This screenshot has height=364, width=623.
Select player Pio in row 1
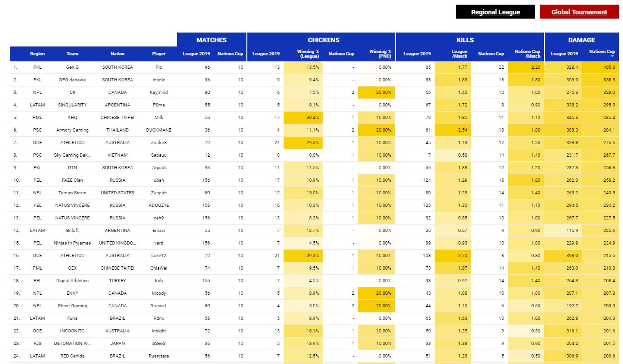pyautogui.click(x=159, y=67)
